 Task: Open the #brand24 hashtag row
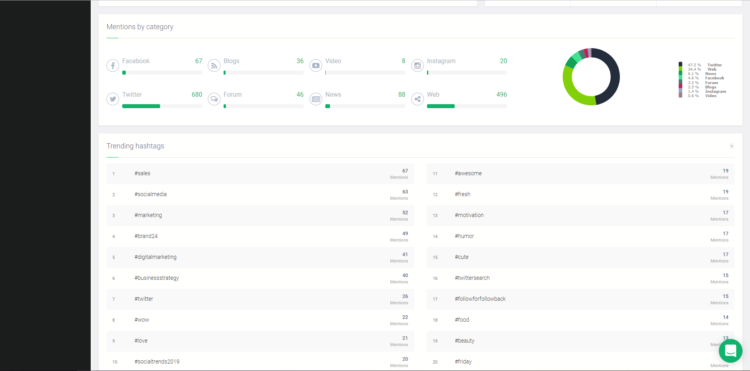coord(260,236)
